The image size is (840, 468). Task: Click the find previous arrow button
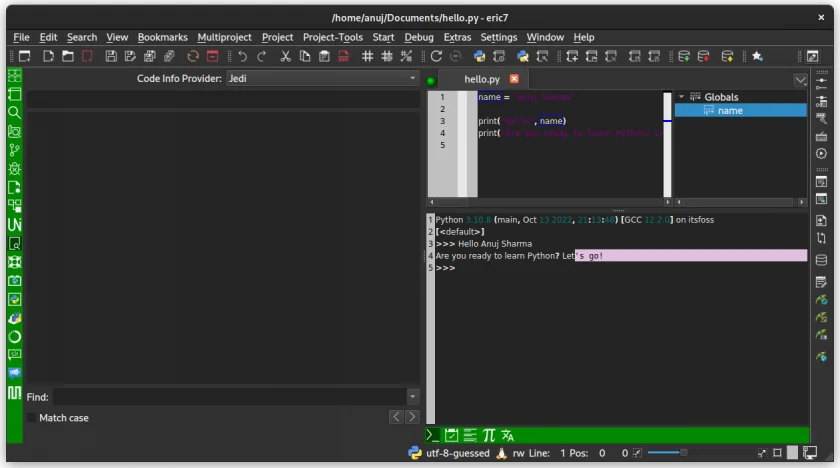click(x=396, y=417)
